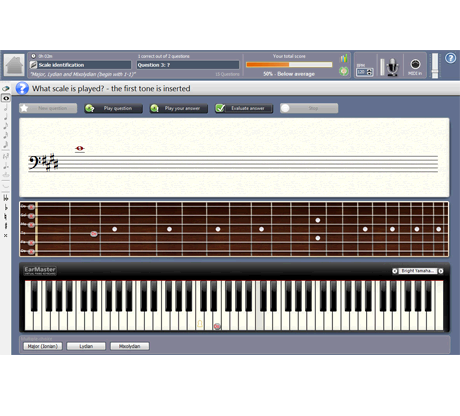This screenshot has height=416, width=460.
Task: Open the Bright Yamaha instrument selector
Action: coord(418,271)
